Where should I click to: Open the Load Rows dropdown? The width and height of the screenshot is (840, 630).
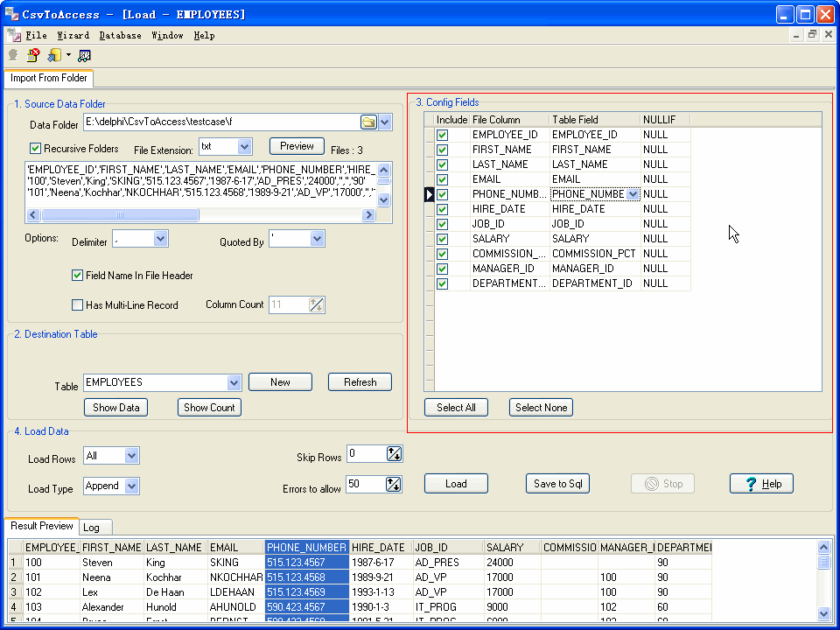click(x=131, y=456)
